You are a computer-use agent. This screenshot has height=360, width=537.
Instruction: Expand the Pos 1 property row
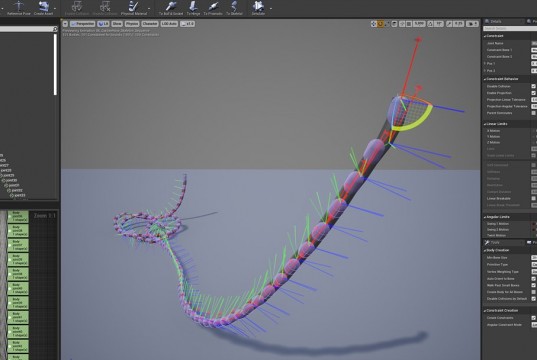click(485, 64)
